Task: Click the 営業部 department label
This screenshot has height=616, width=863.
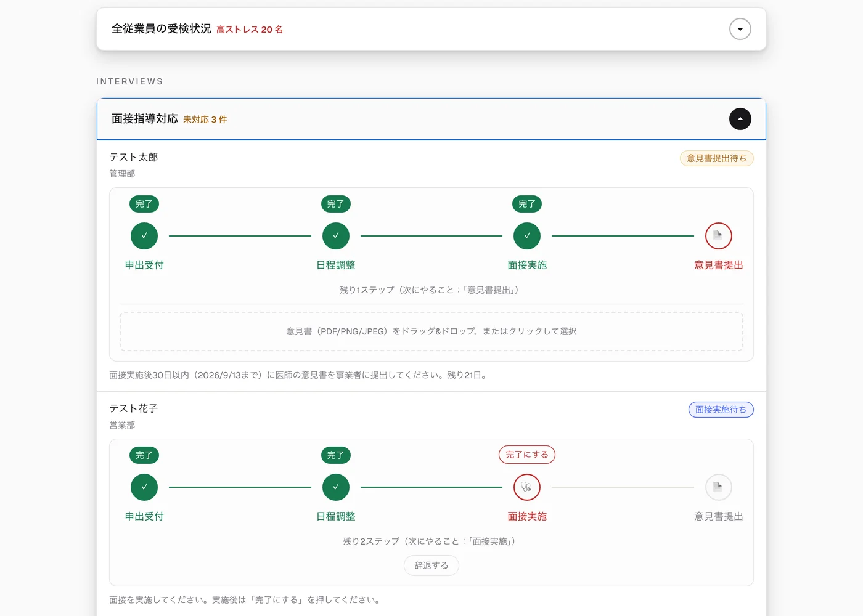Action: pyautogui.click(x=122, y=425)
